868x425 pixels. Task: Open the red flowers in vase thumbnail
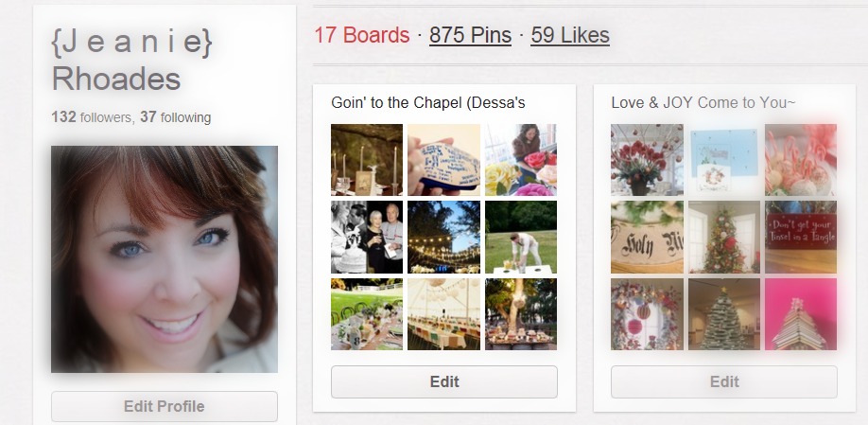coord(647,160)
